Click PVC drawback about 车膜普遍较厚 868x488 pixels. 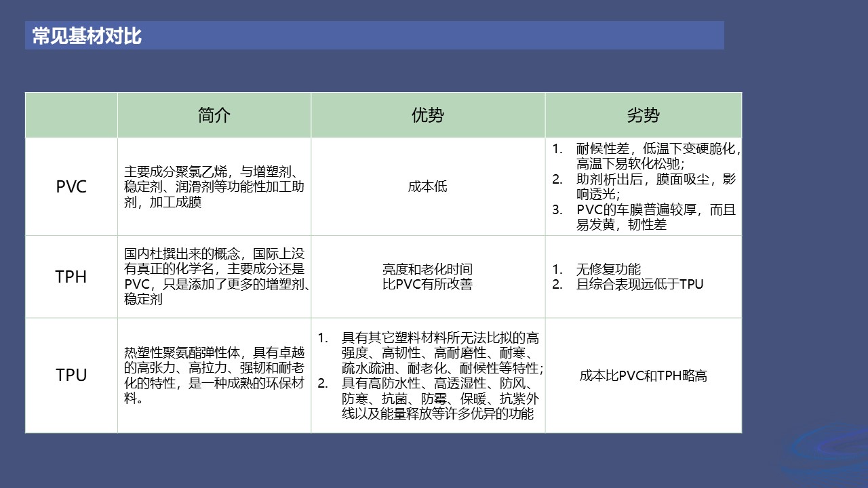(x=655, y=217)
